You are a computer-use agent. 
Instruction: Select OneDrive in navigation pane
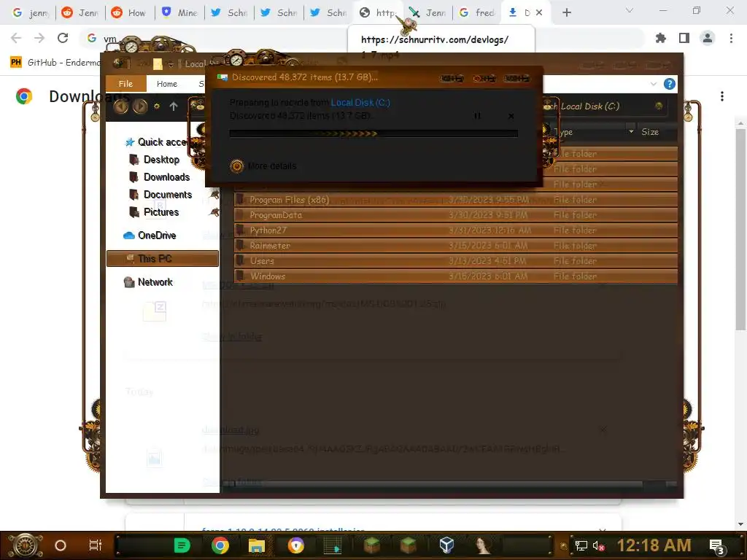[150, 236]
